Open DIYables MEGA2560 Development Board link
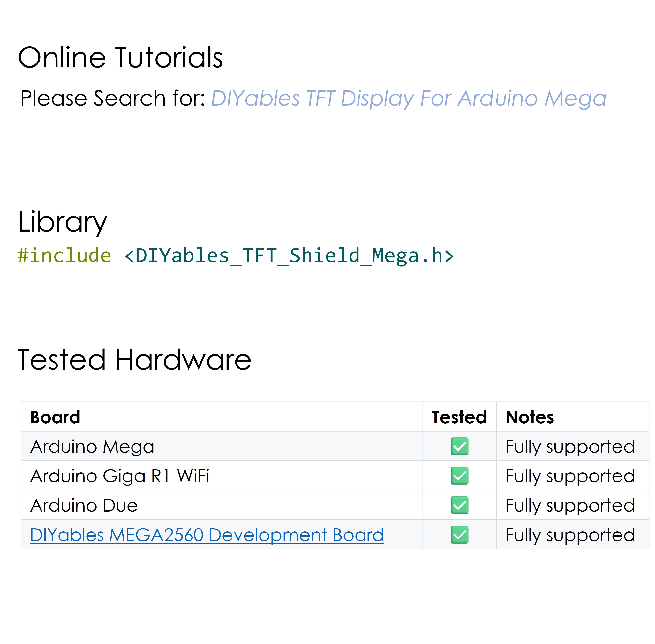 (206, 535)
